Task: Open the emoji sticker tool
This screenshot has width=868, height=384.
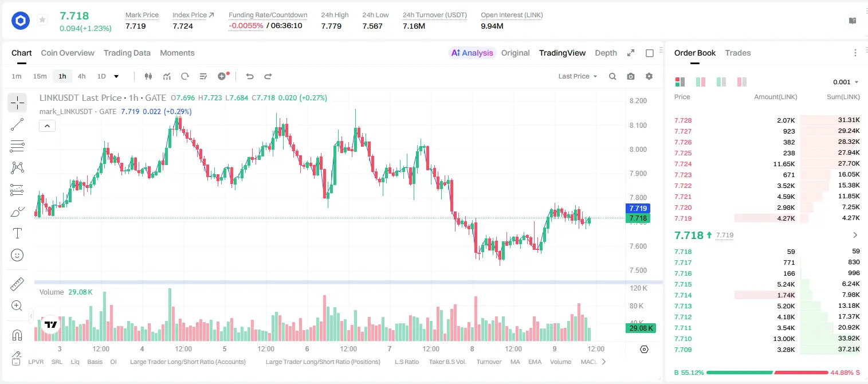Action: pos(17,255)
